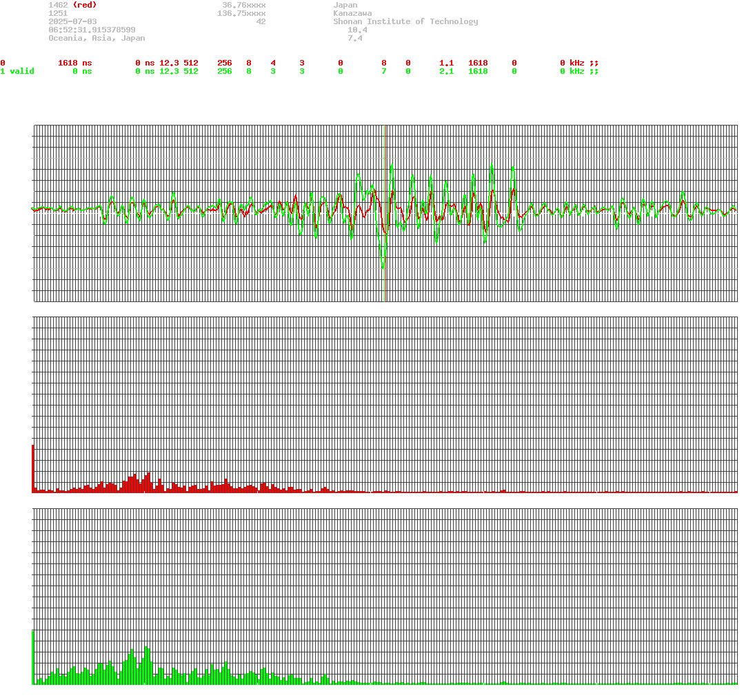Click the '4' value in the red row
Screen dimensions: 755x700
[273, 63]
